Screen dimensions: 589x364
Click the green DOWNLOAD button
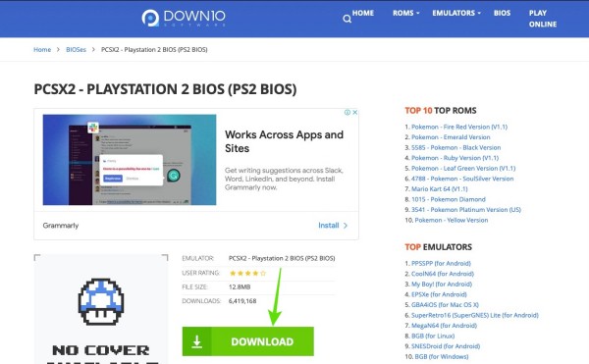pyautogui.click(x=248, y=341)
